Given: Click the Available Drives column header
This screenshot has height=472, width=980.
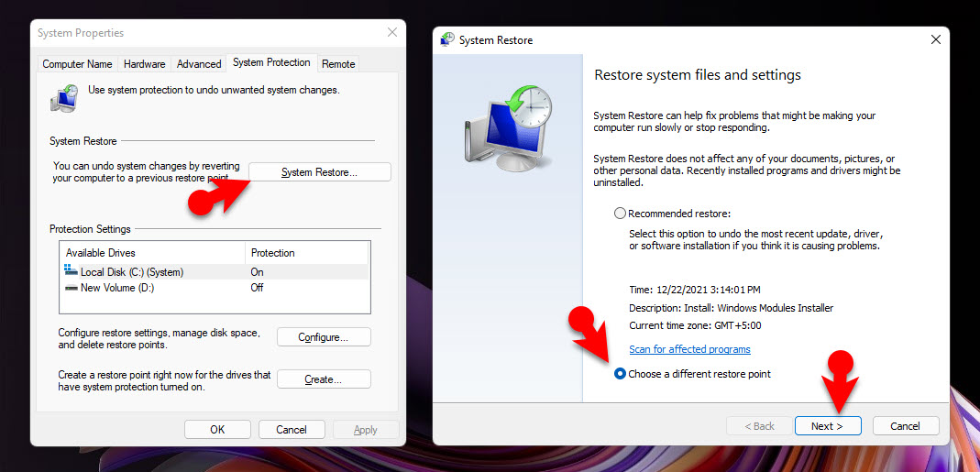Looking at the screenshot, I should (x=153, y=253).
